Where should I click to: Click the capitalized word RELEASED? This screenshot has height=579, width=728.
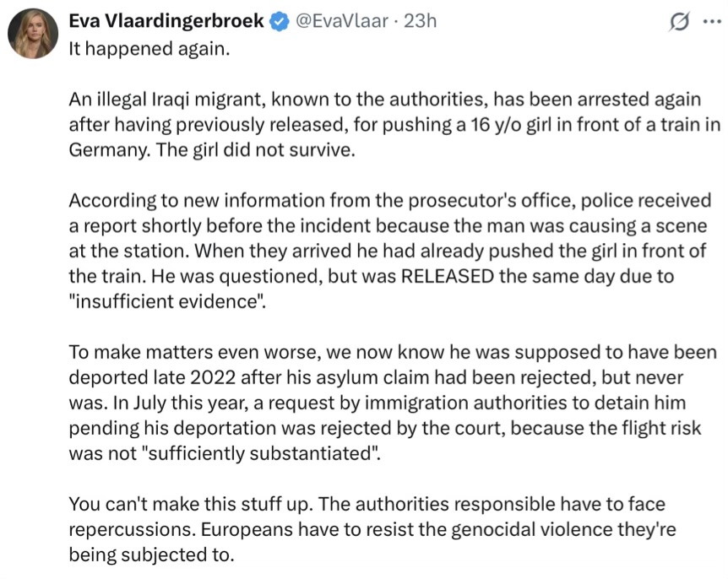(447, 276)
